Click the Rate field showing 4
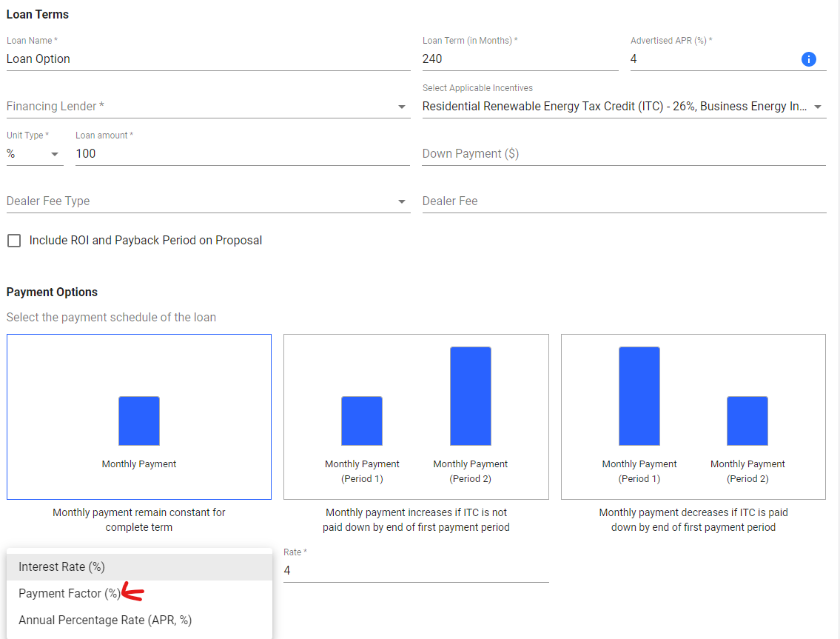 [x=414, y=570]
